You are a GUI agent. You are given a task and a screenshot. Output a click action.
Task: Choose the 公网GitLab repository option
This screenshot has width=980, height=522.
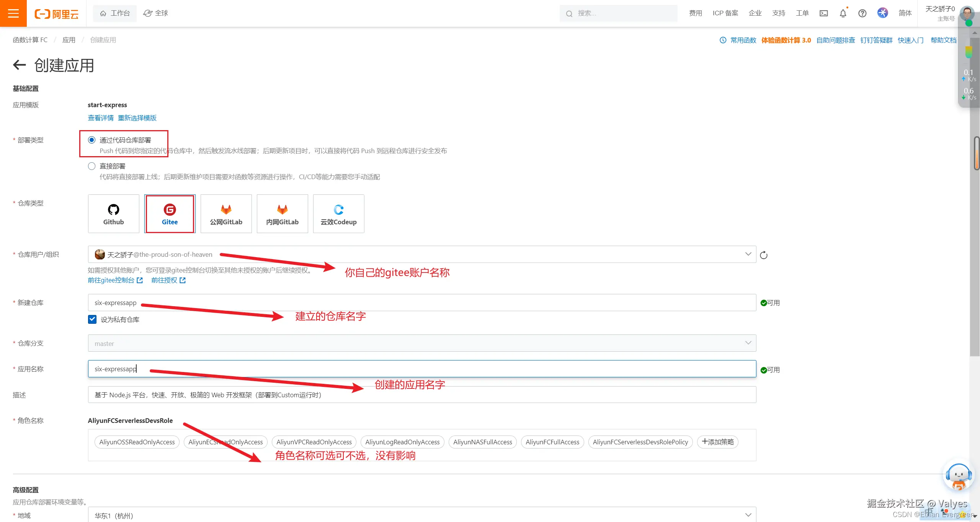click(x=226, y=214)
